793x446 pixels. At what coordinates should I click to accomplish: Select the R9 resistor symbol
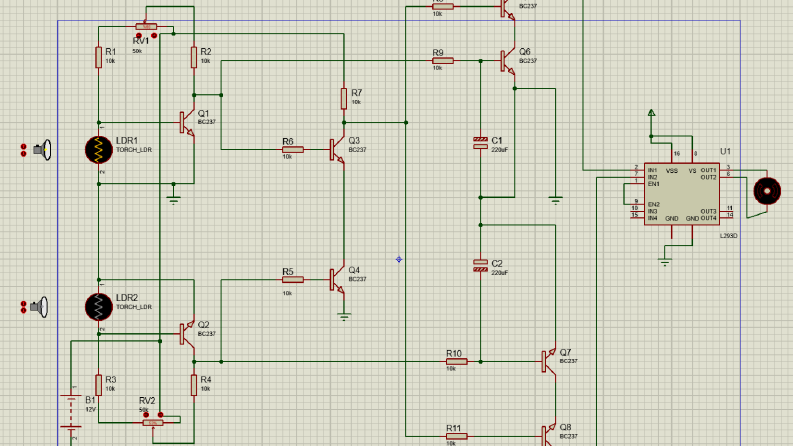(443, 61)
